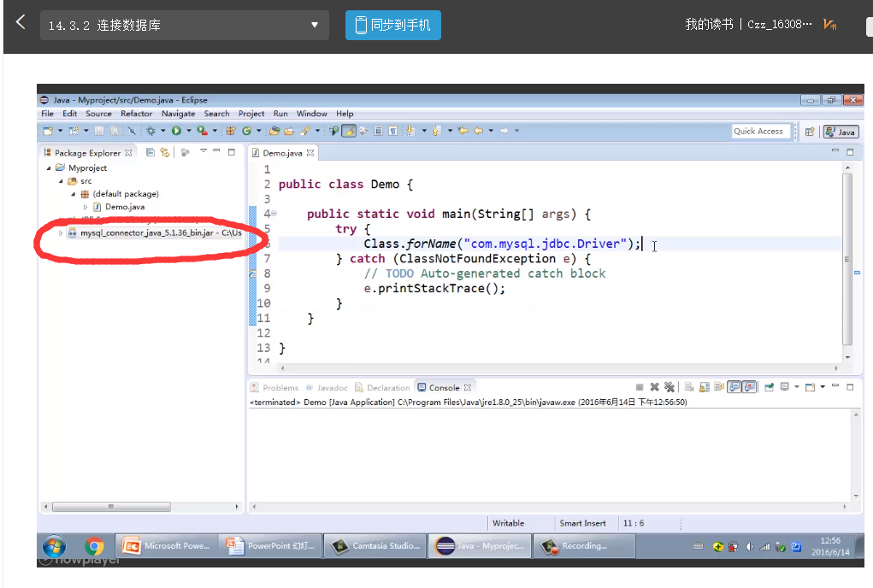Click Terminate square icon in Console
This screenshot has width=873, height=588.
click(x=640, y=387)
